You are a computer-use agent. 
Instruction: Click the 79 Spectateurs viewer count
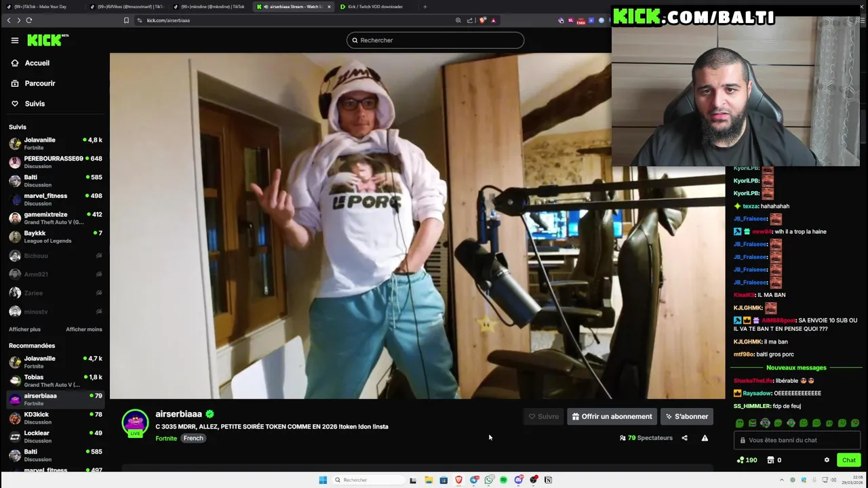click(x=646, y=438)
